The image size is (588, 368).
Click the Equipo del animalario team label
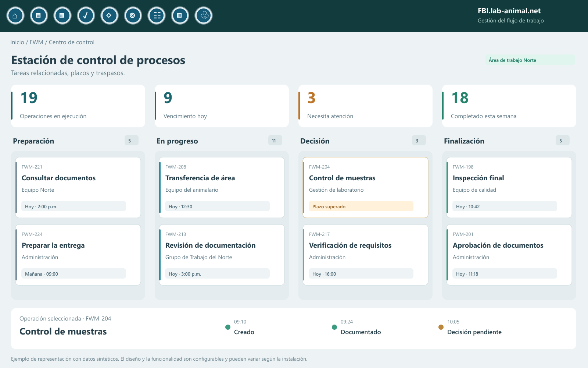point(192,190)
